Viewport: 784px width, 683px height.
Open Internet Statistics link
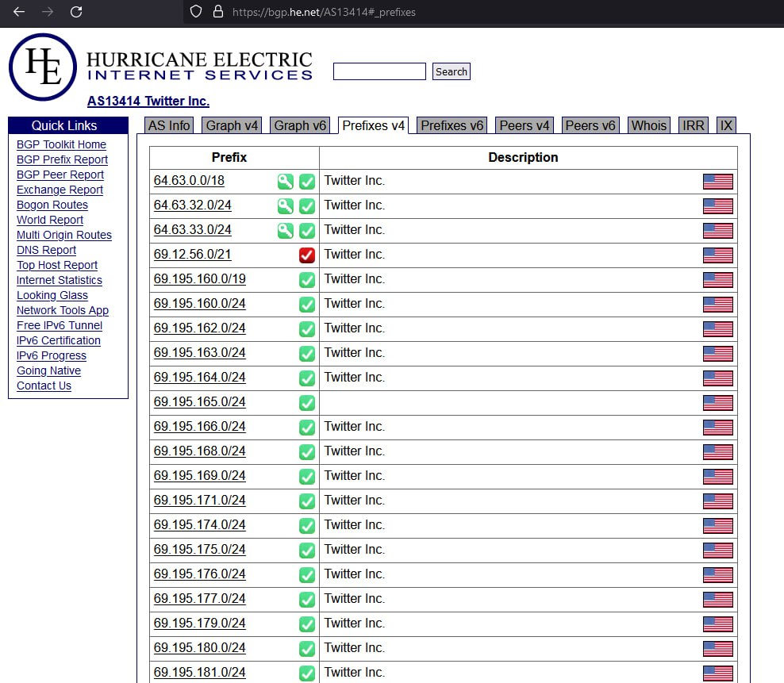[59, 280]
